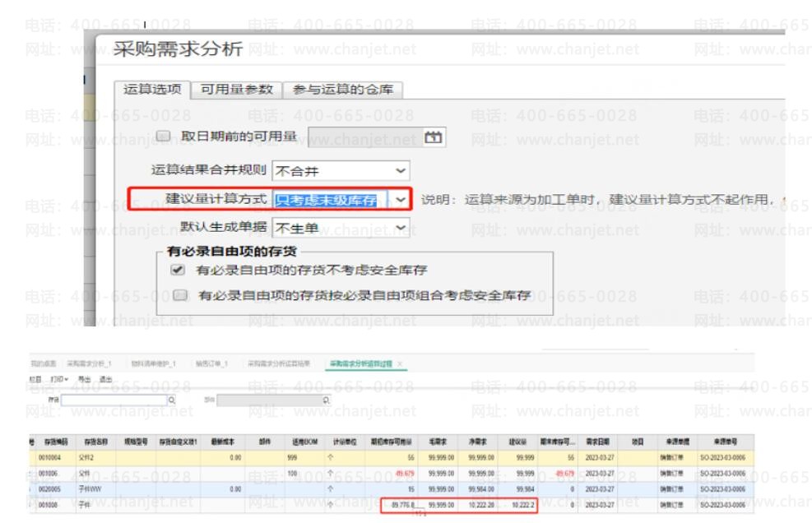Expand the 运算结果合并规则 dropdown
Viewport: 812px width, 523px height.
(401, 170)
